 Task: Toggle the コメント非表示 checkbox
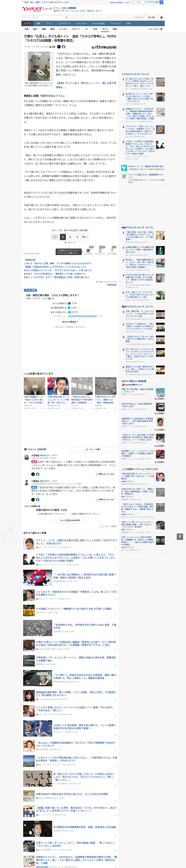(102, 526)
